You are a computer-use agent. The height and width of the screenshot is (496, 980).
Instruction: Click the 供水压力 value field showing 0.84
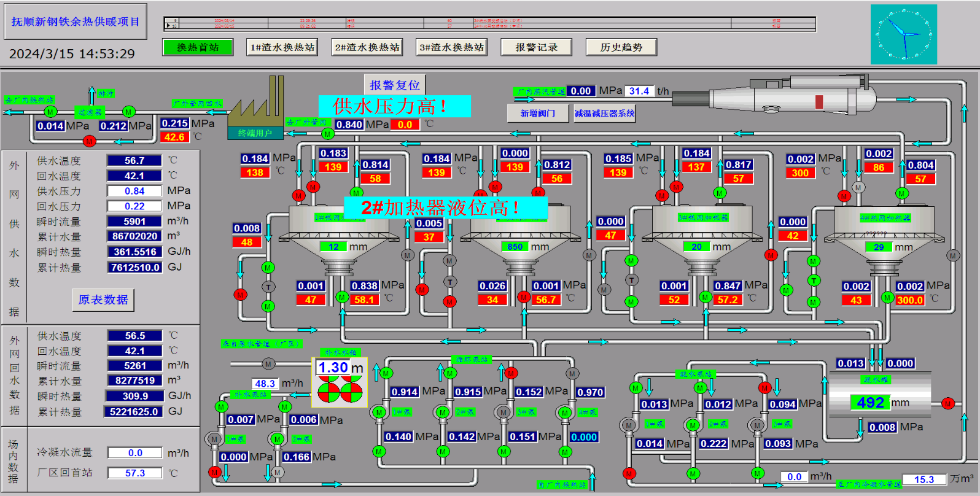[x=134, y=191]
